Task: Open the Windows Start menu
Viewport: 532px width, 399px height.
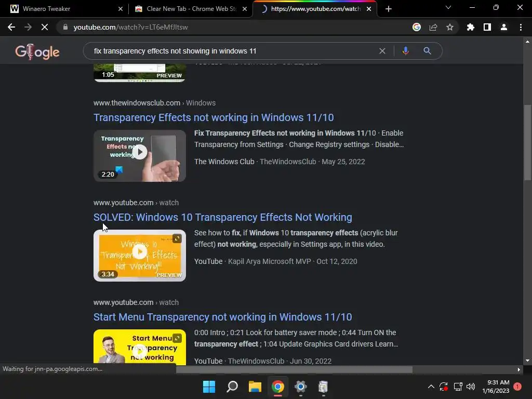Action: point(209,387)
